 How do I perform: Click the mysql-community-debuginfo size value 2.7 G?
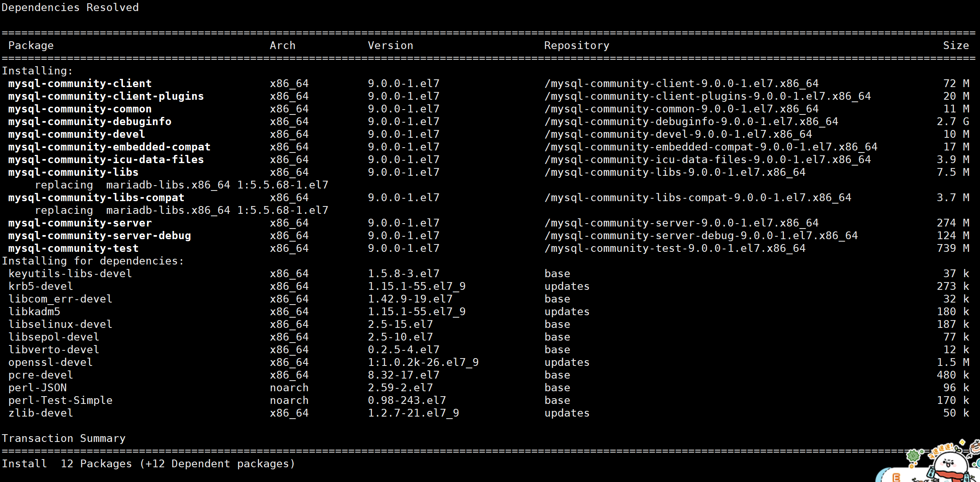tap(951, 121)
